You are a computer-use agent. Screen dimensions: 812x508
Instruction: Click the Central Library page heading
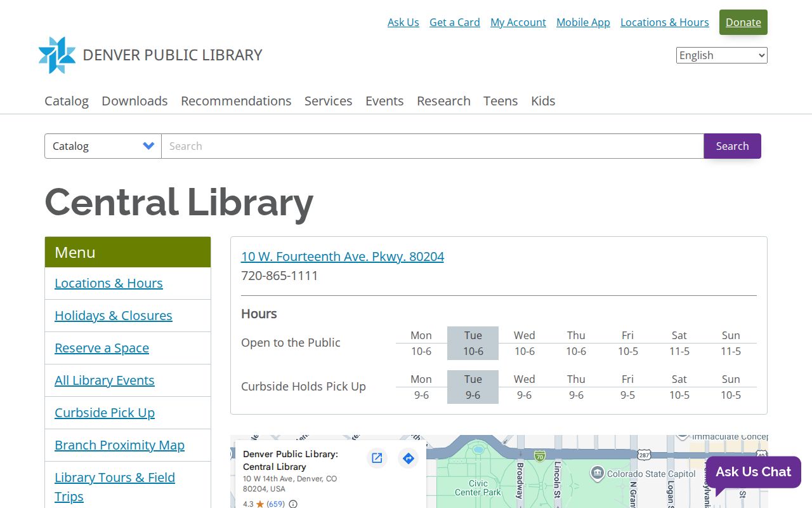tap(179, 203)
